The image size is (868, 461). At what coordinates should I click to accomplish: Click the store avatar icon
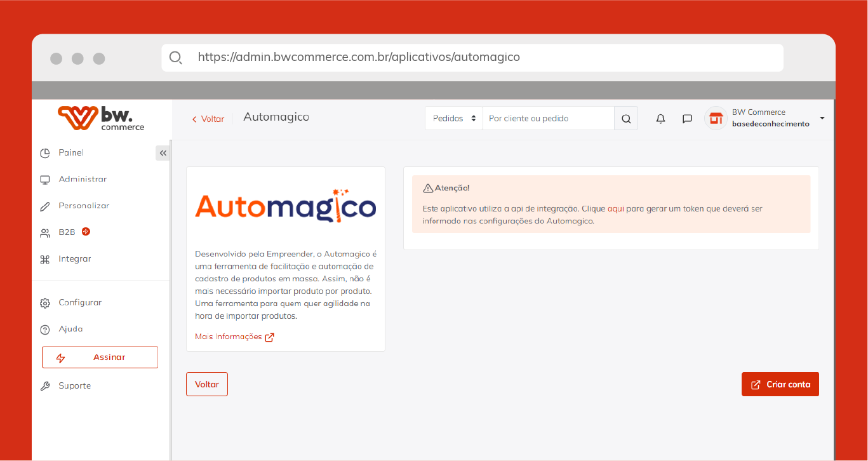716,118
